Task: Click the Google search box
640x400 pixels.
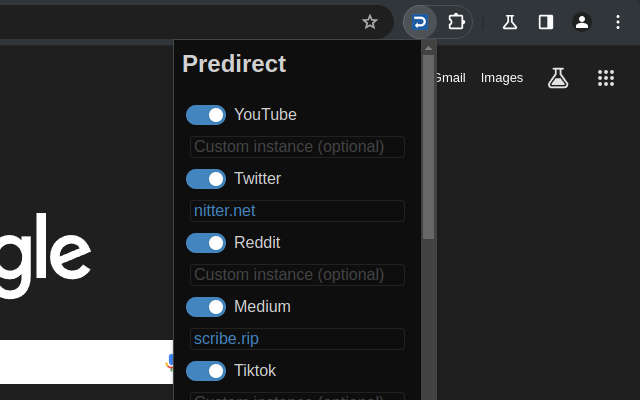Action: click(x=87, y=362)
